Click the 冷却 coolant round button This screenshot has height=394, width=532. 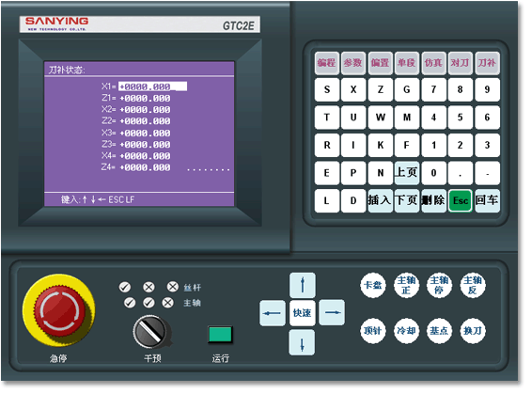(x=406, y=331)
